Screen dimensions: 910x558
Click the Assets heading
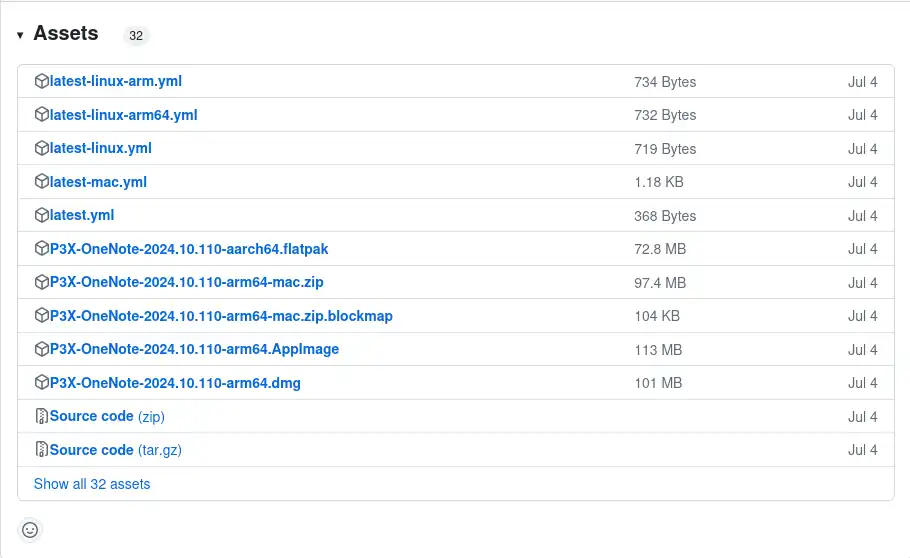[66, 33]
